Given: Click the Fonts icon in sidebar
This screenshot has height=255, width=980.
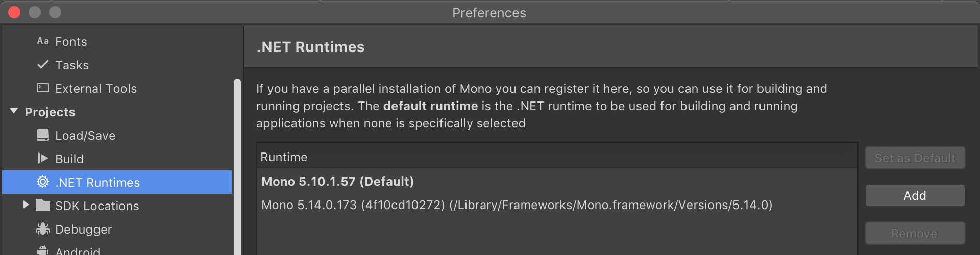Looking at the screenshot, I should click(x=43, y=41).
